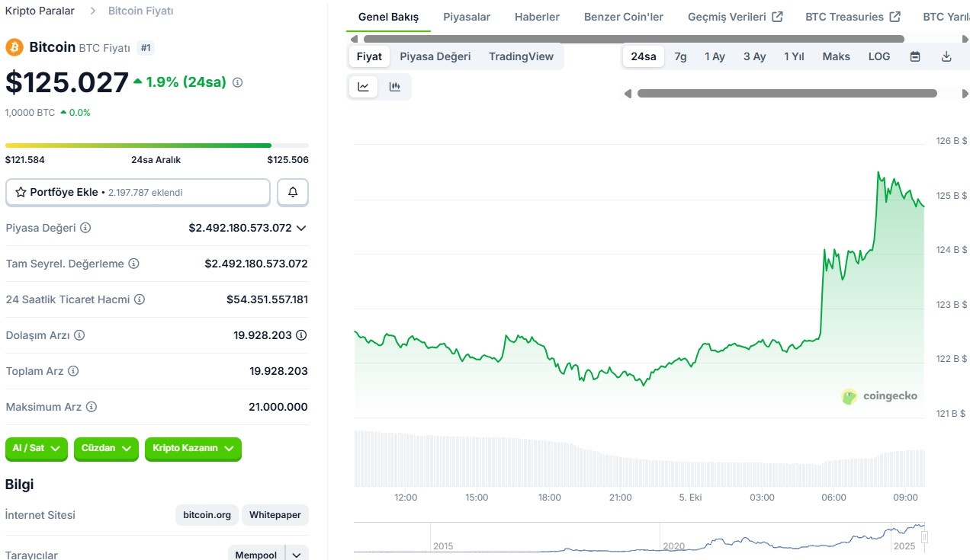The image size is (970, 560).
Task: Expand Piyasa Değeri chevron
Action: [301, 228]
